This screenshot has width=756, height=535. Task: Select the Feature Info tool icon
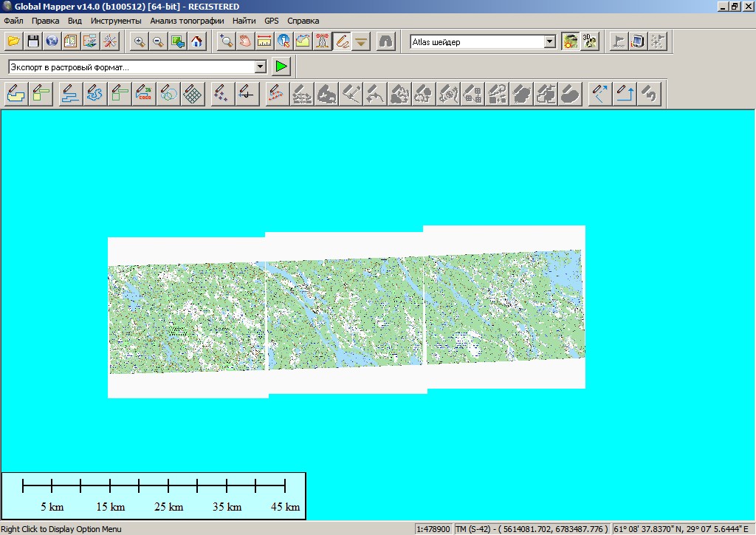click(283, 41)
